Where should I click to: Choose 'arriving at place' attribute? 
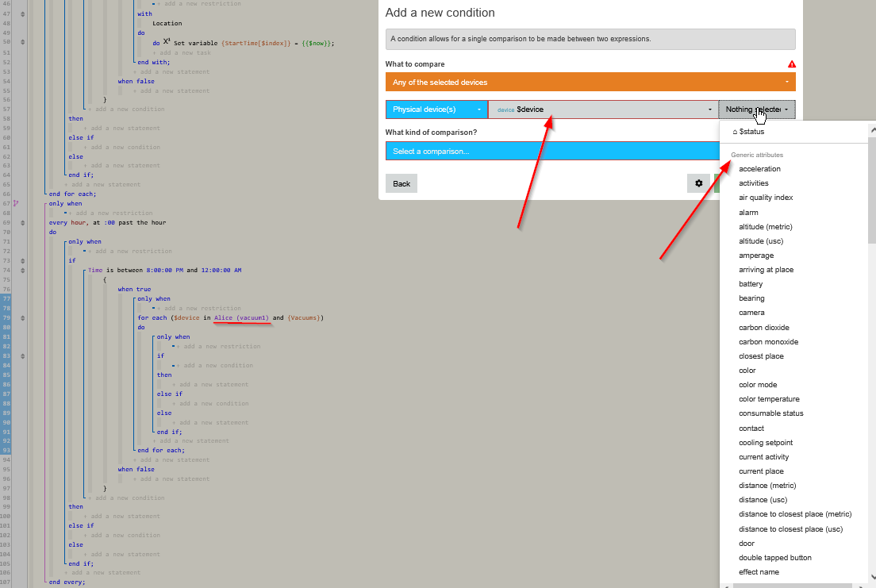pyautogui.click(x=766, y=270)
